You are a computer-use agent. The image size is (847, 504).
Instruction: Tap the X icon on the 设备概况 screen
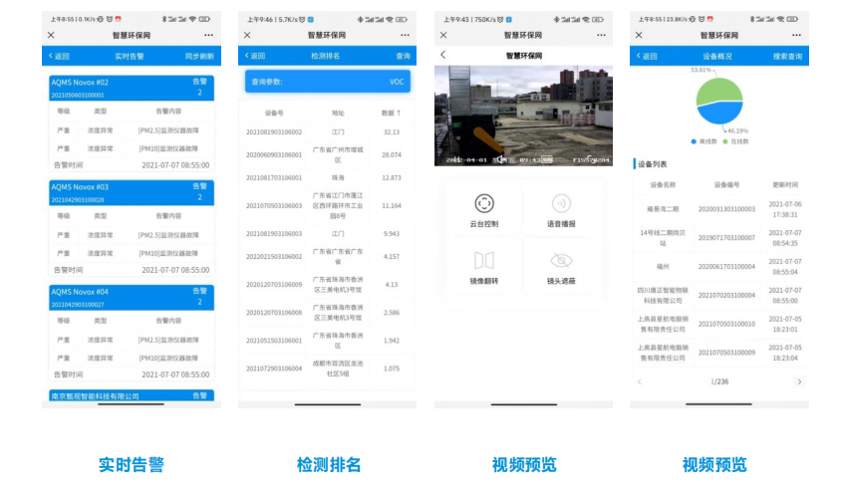click(639, 35)
